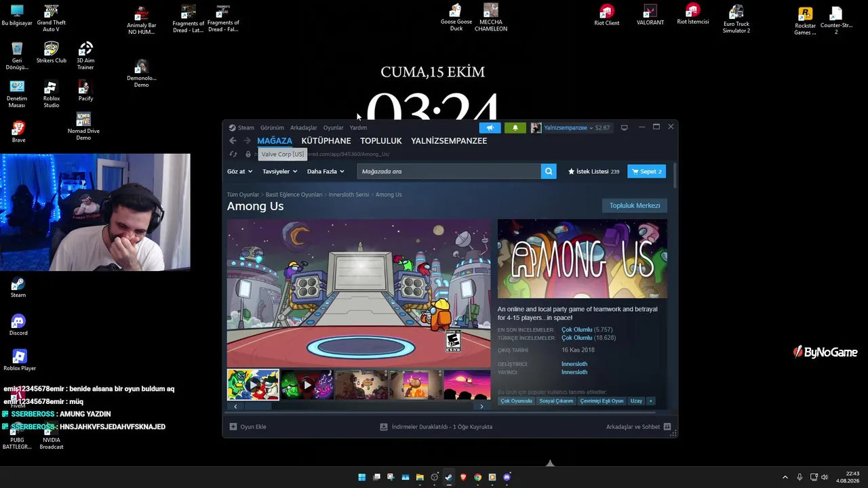Image resolution: width=868 pixels, height=488 pixels.
Task: Select the Geri Dönüşüm recycle bin icon
Action: [17, 56]
